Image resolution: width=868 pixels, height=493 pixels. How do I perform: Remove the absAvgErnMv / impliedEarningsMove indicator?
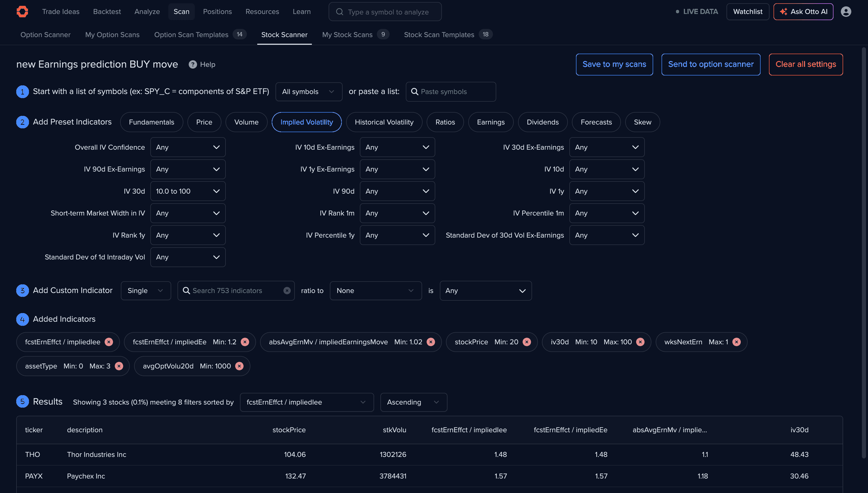[x=431, y=342]
